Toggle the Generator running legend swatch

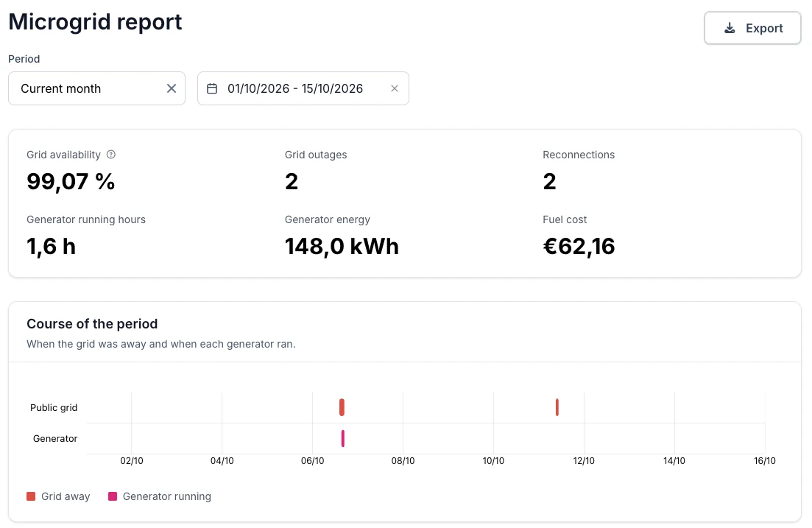[x=113, y=496]
